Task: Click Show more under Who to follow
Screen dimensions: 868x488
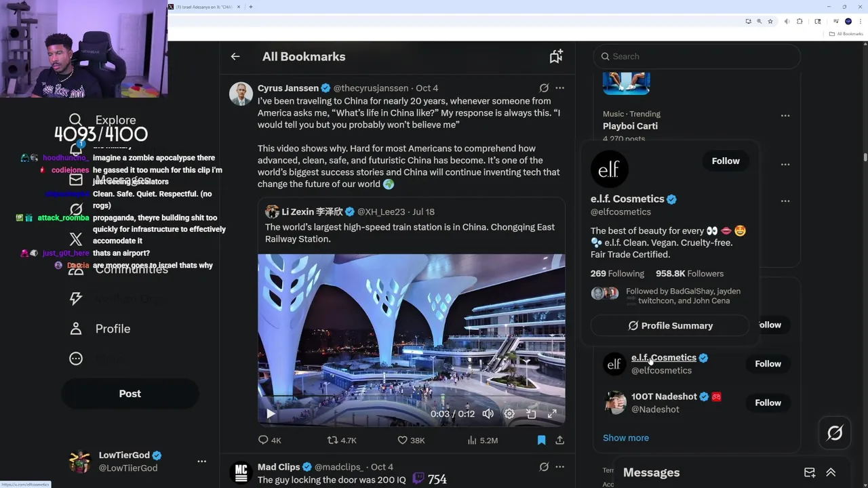Action: (x=626, y=438)
